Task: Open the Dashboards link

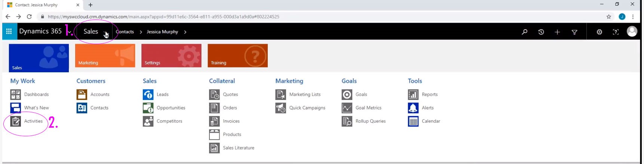Action: coord(36,94)
